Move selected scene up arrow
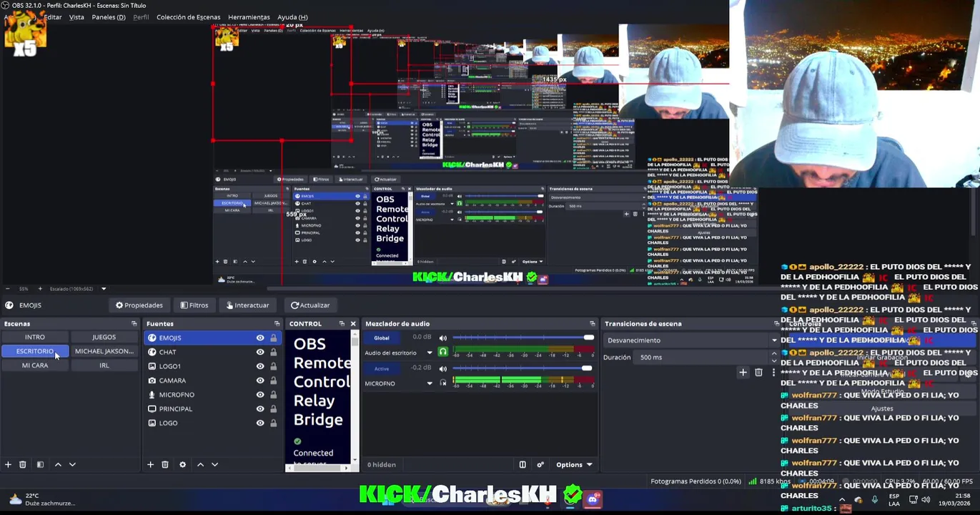980x515 pixels. (58, 465)
